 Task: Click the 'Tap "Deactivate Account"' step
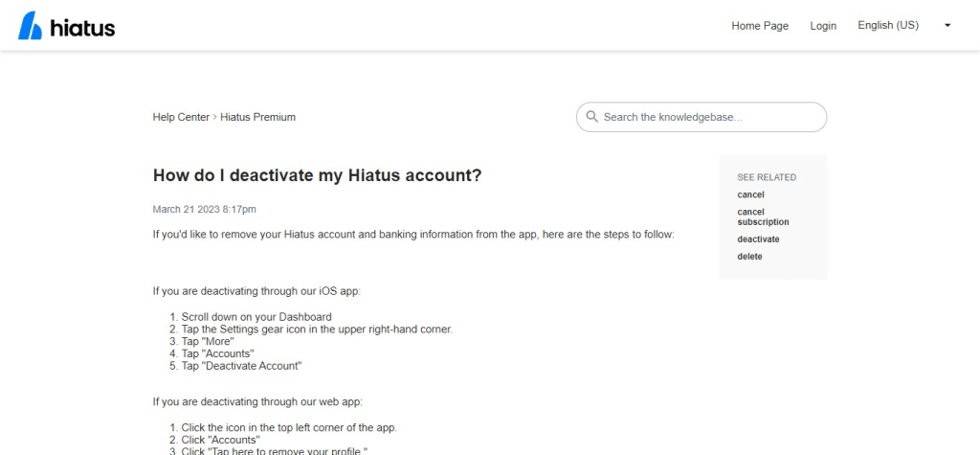[242, 366]
